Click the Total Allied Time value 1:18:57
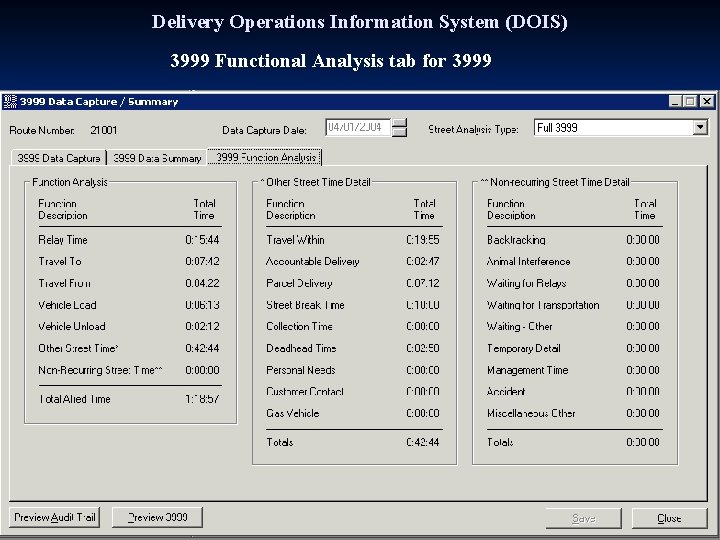720x540 pixels. pos(202,399)
